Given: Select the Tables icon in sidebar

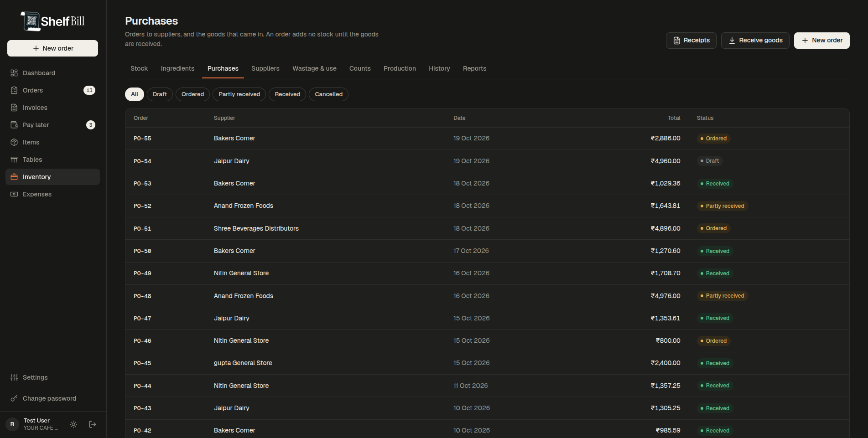Looking at the screenshot, I should 14,160.
